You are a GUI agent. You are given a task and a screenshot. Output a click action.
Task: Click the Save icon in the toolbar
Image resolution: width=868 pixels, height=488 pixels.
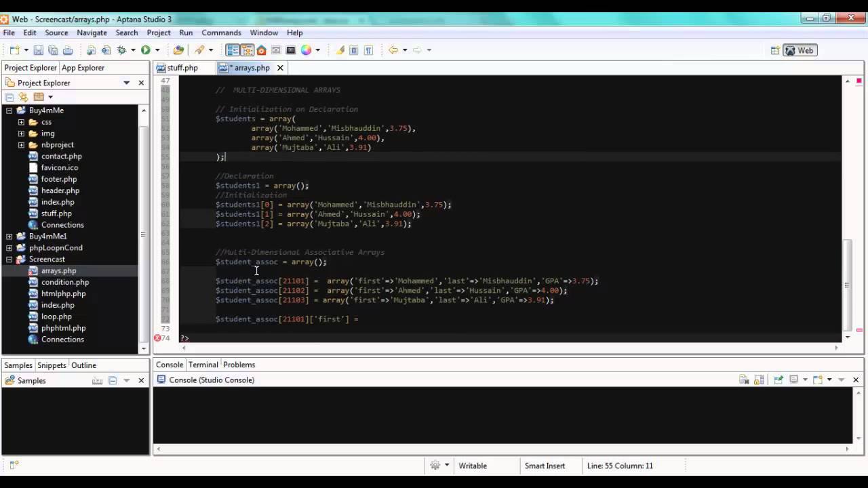pyautogui.click(x=39, y=50)
